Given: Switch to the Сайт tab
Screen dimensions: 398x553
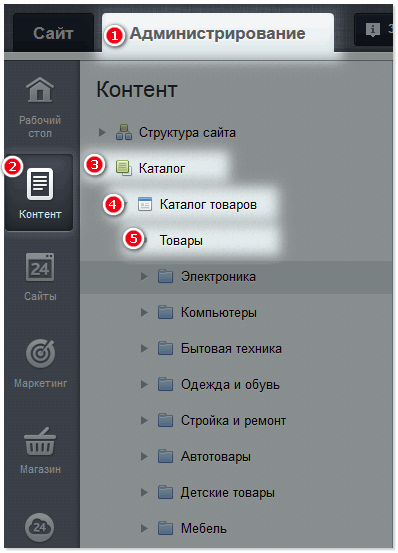Looking at the screenshot, I should [x=53, y=33].
